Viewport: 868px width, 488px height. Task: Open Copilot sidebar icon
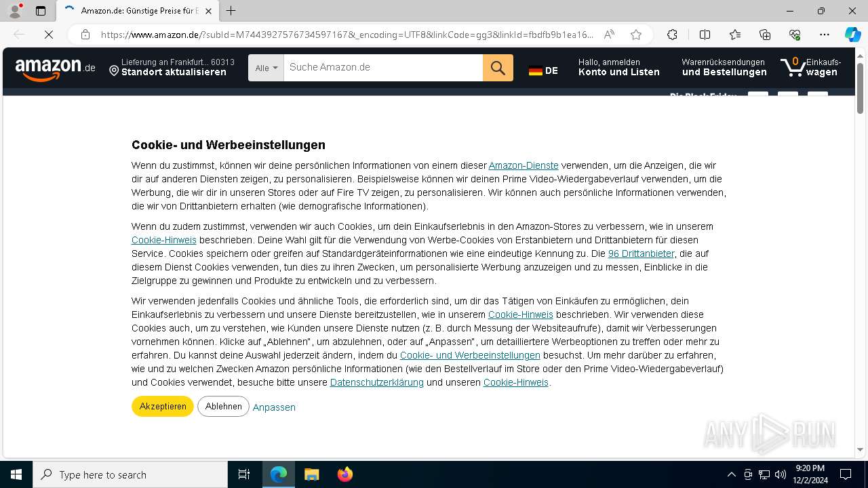tap(852, 35)
